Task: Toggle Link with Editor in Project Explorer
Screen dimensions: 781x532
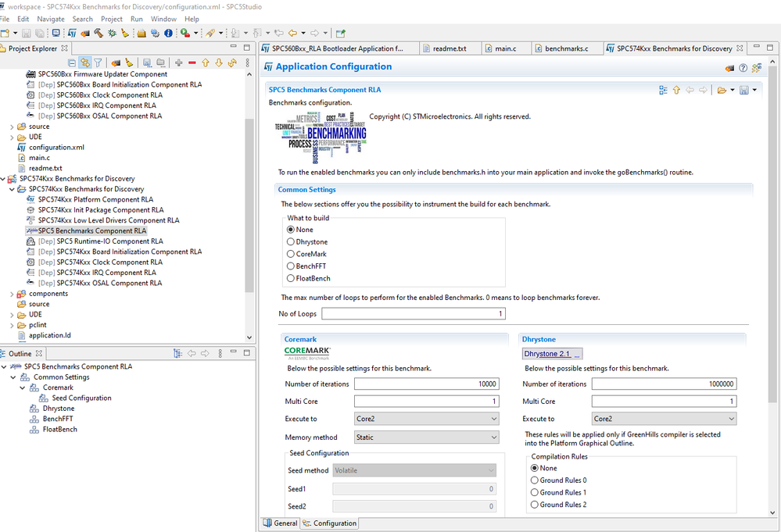Action: 85,62
